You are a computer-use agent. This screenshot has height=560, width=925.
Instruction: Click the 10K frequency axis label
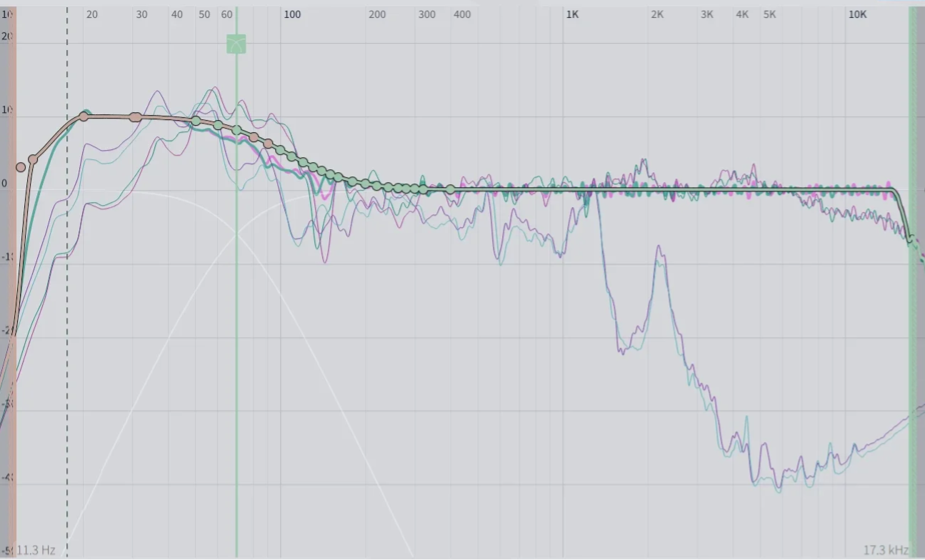[x=857, y=14]
